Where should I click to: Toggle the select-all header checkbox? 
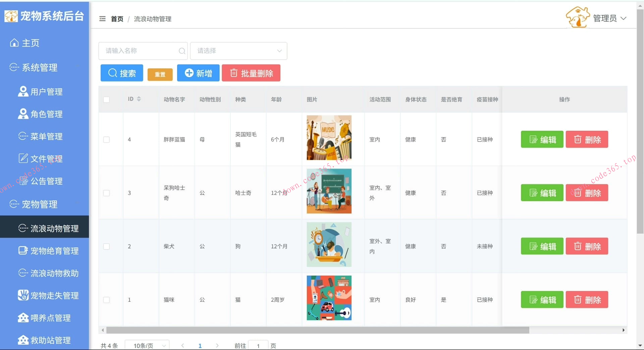tap(106, 100)
